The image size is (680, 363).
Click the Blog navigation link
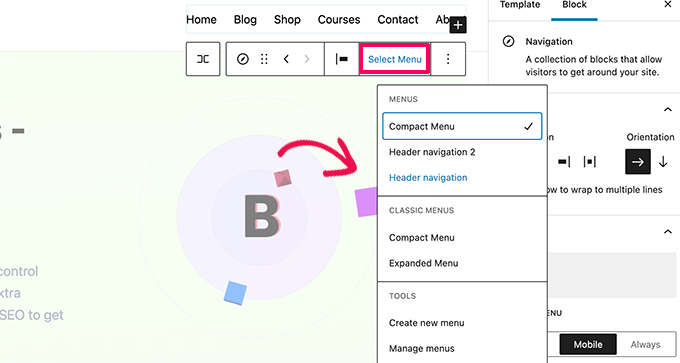click(x=245, y=20)
